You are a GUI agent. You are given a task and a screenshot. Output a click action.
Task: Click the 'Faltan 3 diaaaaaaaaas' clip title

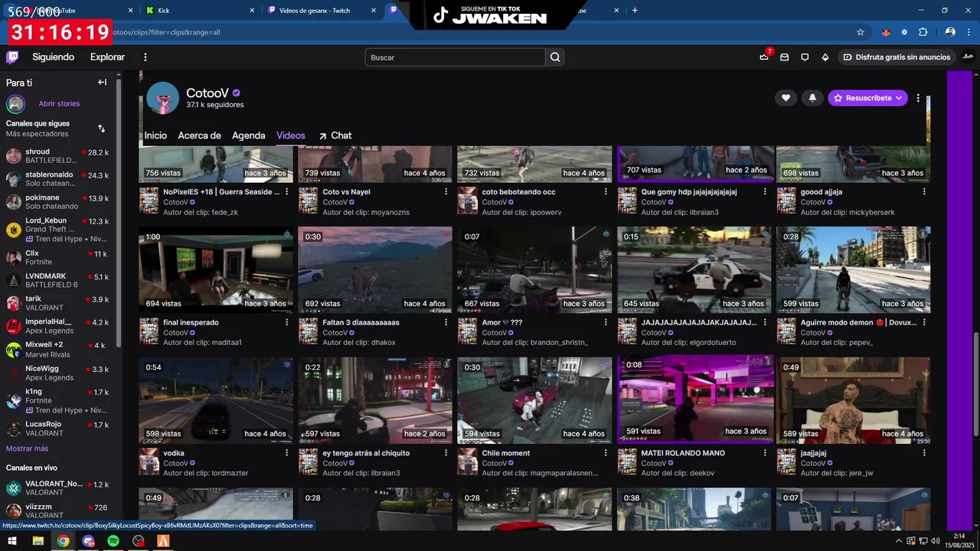[x=361, y=323]
